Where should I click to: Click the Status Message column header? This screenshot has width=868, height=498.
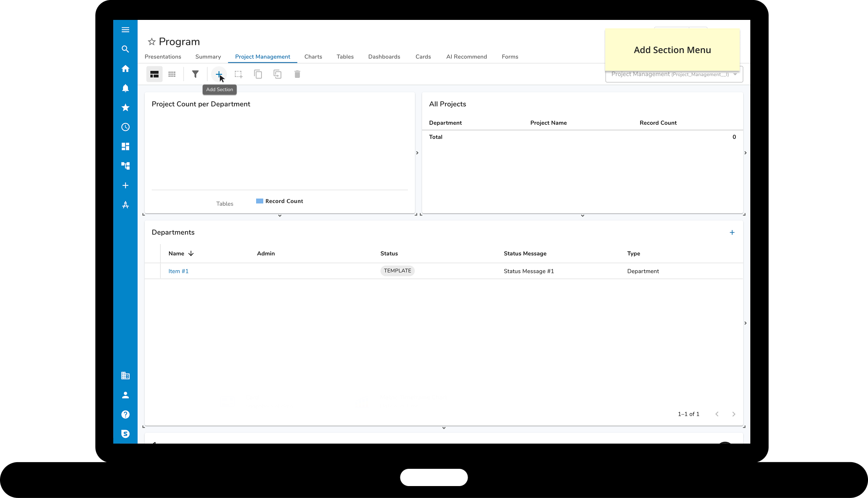(x=525, y=254)
